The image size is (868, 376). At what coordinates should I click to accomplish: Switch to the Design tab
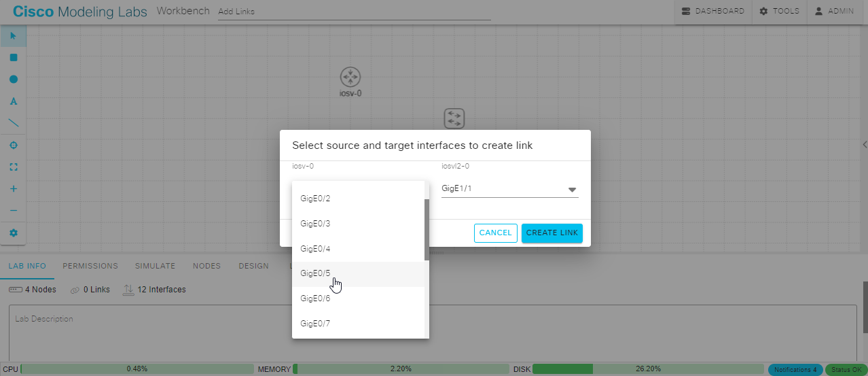(x=253, y=266)
